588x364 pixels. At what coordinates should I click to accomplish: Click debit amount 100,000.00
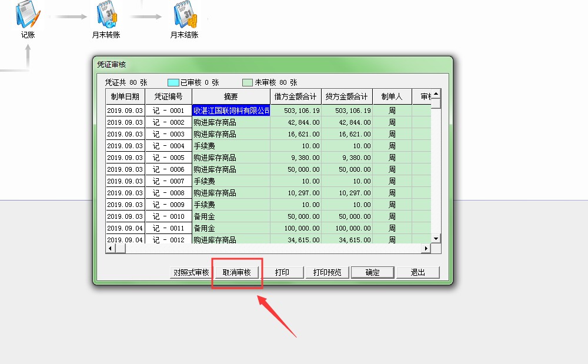tap(296, 228)
